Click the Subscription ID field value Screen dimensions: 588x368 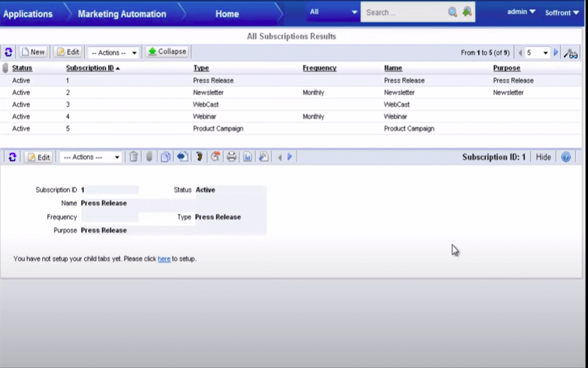tap(110, 190)
